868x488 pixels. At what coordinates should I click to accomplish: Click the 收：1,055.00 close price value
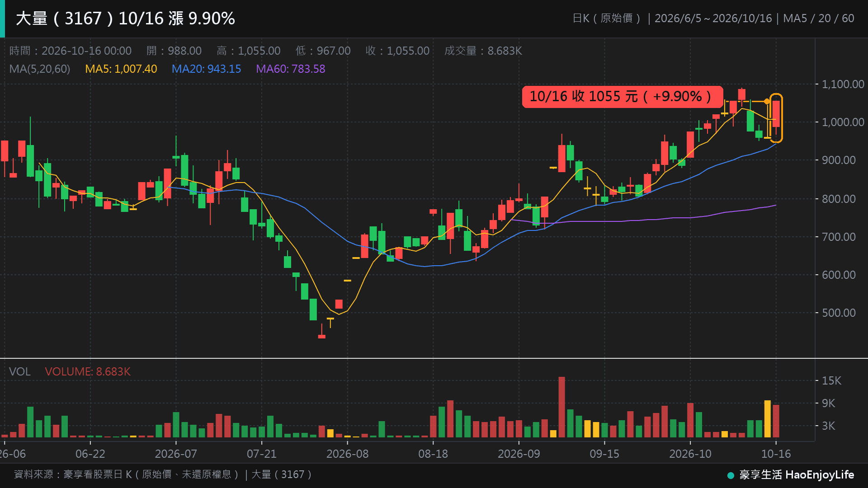click(x=397, y=51)
